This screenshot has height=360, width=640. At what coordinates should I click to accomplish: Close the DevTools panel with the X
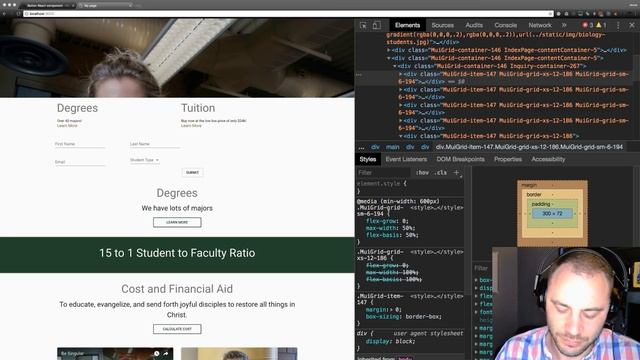coord(632,25)
